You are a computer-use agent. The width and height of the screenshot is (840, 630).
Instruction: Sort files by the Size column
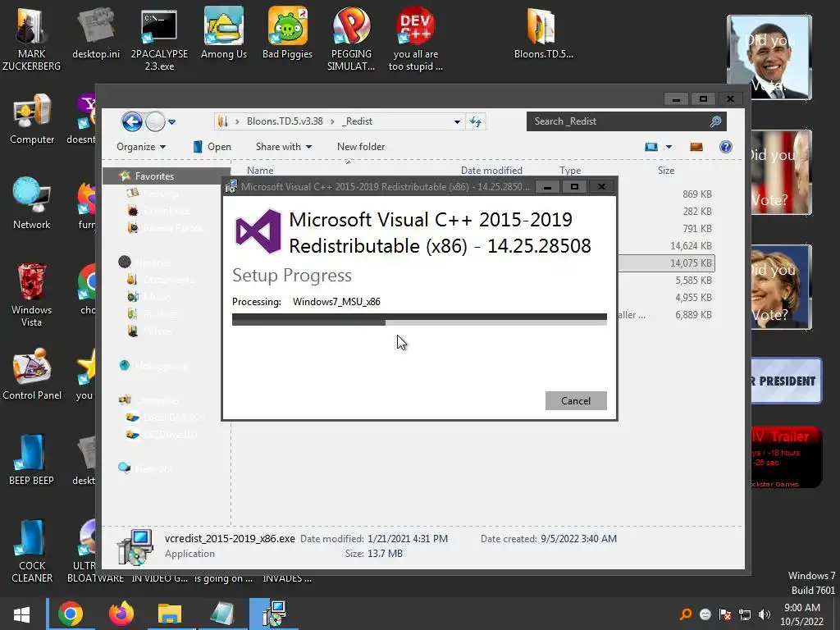point(666,171)
